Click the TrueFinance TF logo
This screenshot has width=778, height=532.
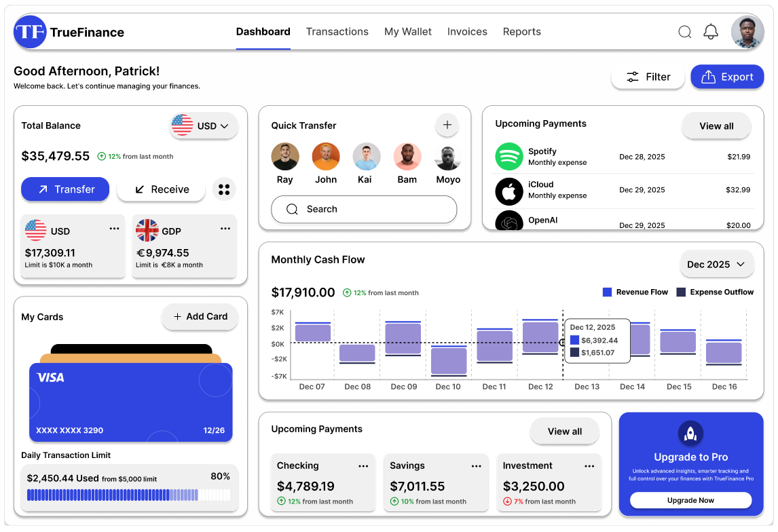pos(31,32)
